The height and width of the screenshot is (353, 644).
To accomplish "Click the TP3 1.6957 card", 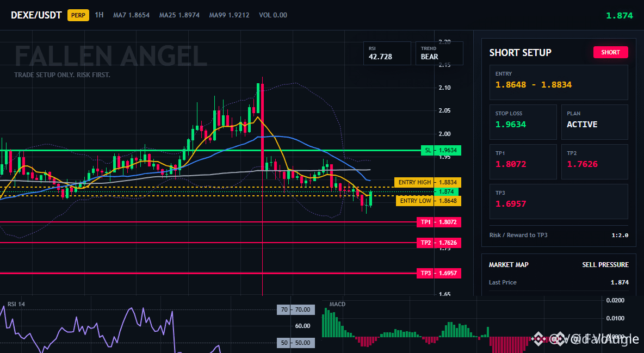I will (x=559, y=201).
